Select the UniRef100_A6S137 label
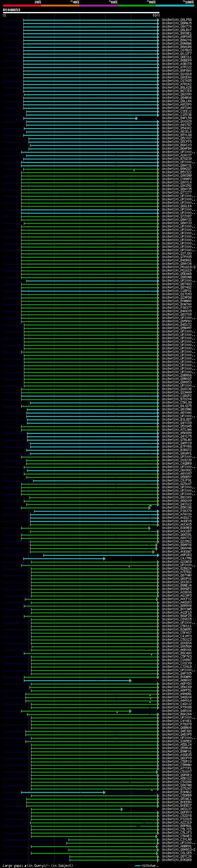Screen dimensions: 197x868 [x=177, y=809]
